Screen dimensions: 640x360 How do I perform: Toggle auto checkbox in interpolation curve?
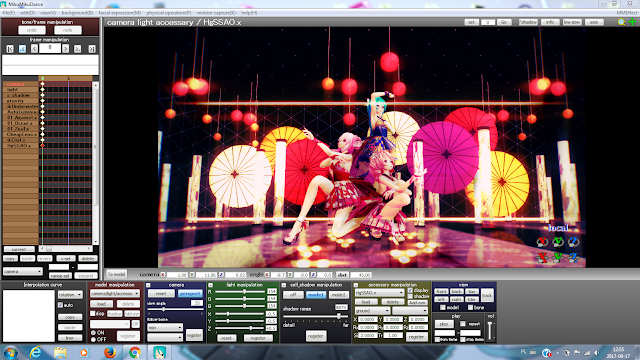point(60,305)
